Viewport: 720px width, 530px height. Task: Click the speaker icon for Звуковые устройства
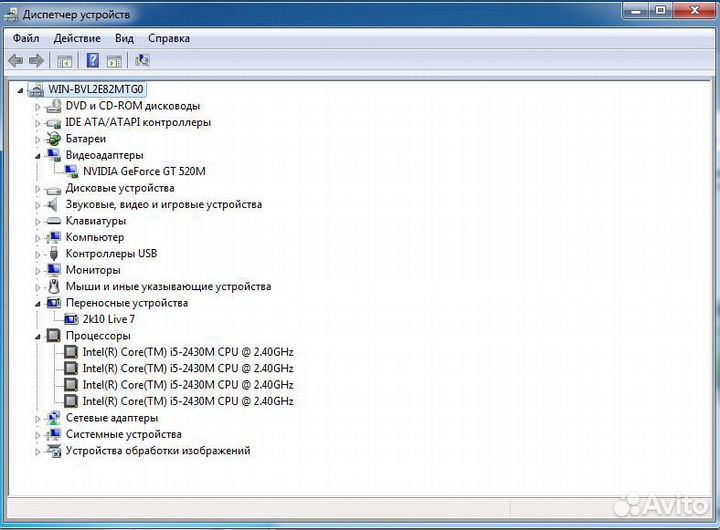click(53, 204)
